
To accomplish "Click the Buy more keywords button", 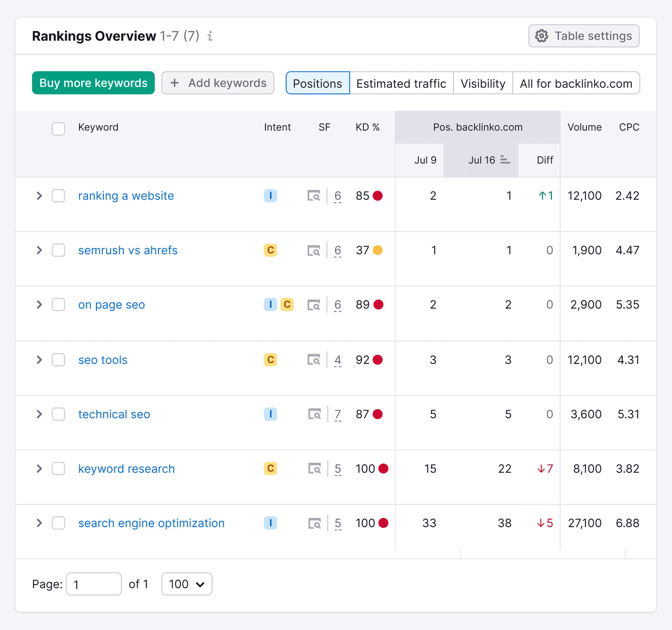I will [93, 83].
